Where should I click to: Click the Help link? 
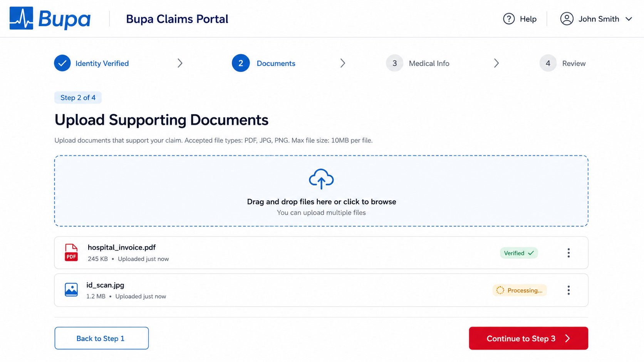pos(528,19)
